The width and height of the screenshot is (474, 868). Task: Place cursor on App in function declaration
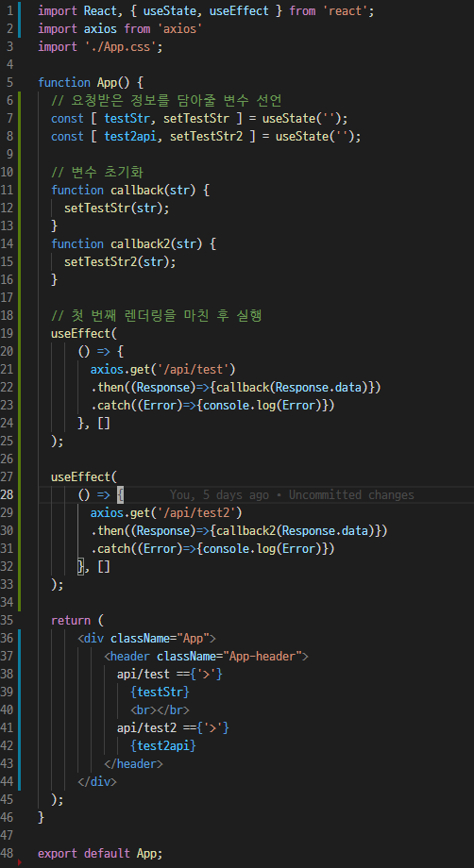[107, 82]
